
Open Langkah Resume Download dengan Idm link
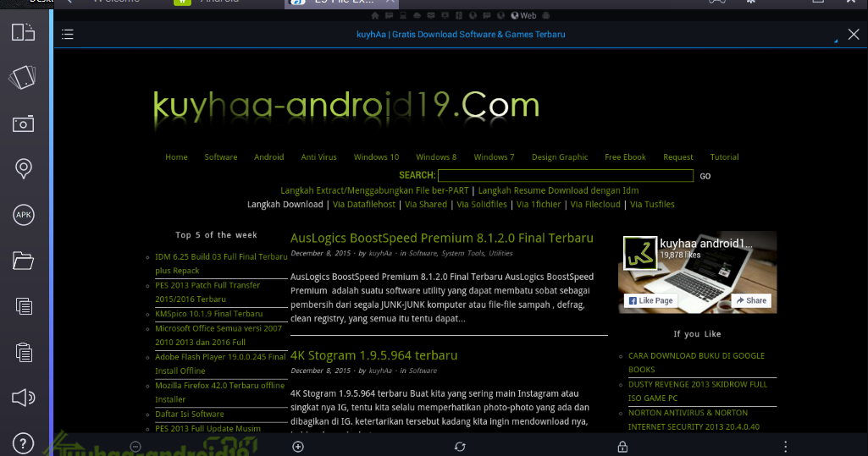point(559,190)
